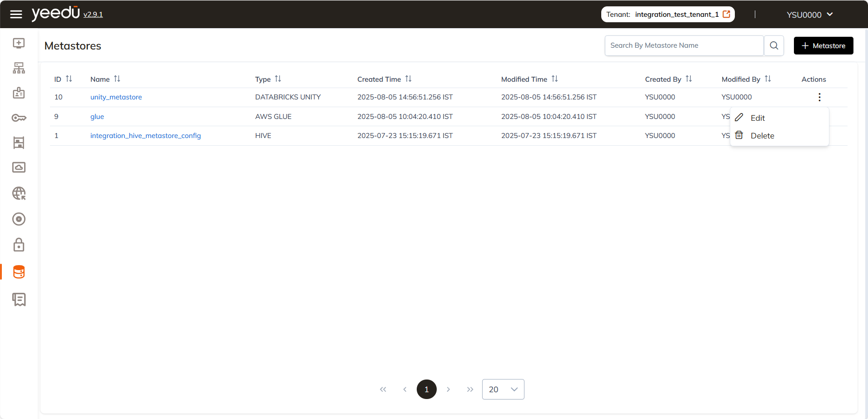The width and height of the screenshot is (868, 419).
Task: Choose Edit from the actions menu
Action: [757, 118]
